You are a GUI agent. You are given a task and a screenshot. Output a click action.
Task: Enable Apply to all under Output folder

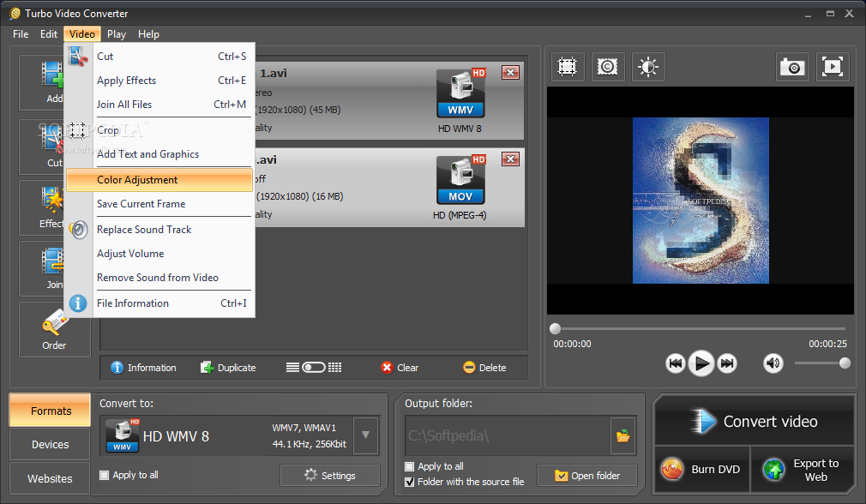pos(409,466)
